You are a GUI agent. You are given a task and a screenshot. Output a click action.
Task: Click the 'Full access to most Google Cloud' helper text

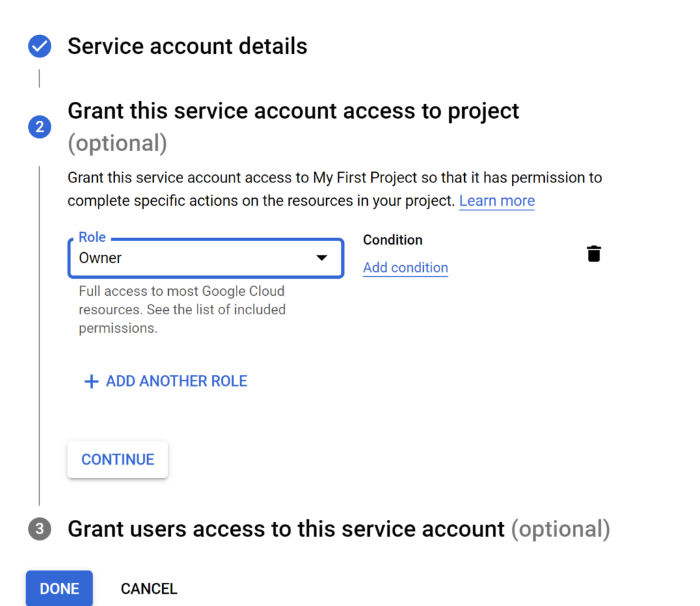click(182, 309)
